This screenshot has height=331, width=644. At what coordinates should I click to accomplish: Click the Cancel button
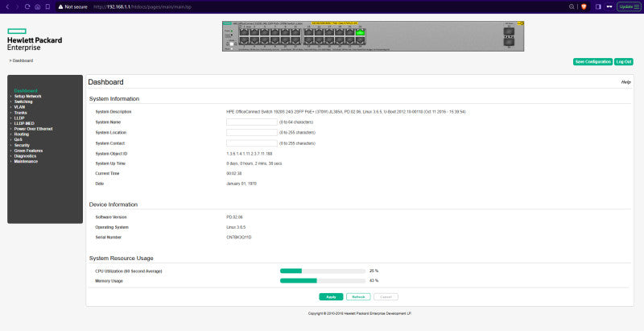pyautogui.click(x=386, y=297)
